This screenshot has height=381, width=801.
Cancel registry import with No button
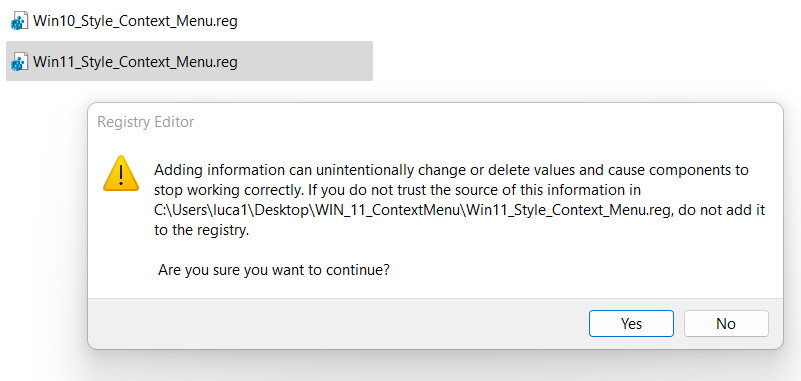726,323
